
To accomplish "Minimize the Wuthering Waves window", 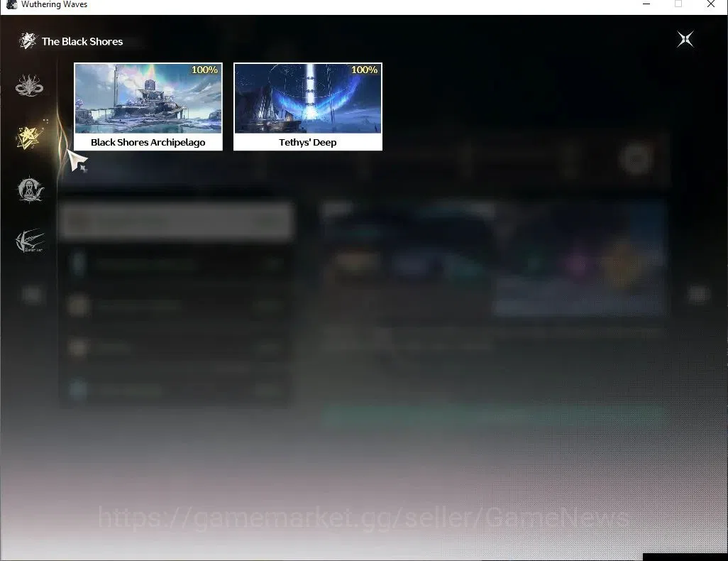I will coord(646,4).
